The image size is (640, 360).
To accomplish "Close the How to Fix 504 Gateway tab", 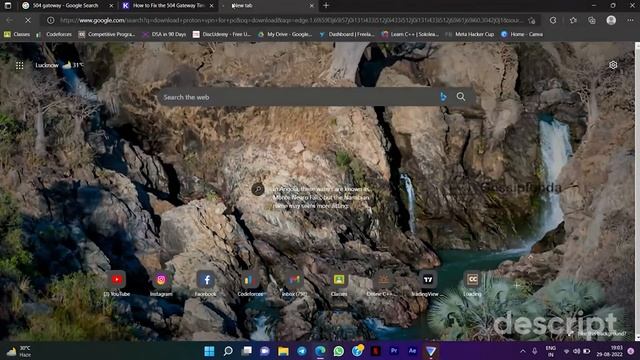I will 211,6.
